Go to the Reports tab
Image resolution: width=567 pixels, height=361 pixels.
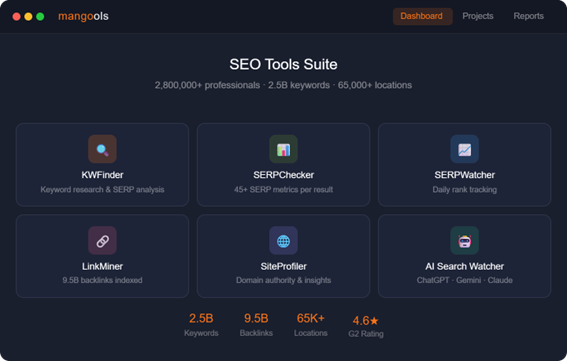pyautogui.click(x=528, y=16)
